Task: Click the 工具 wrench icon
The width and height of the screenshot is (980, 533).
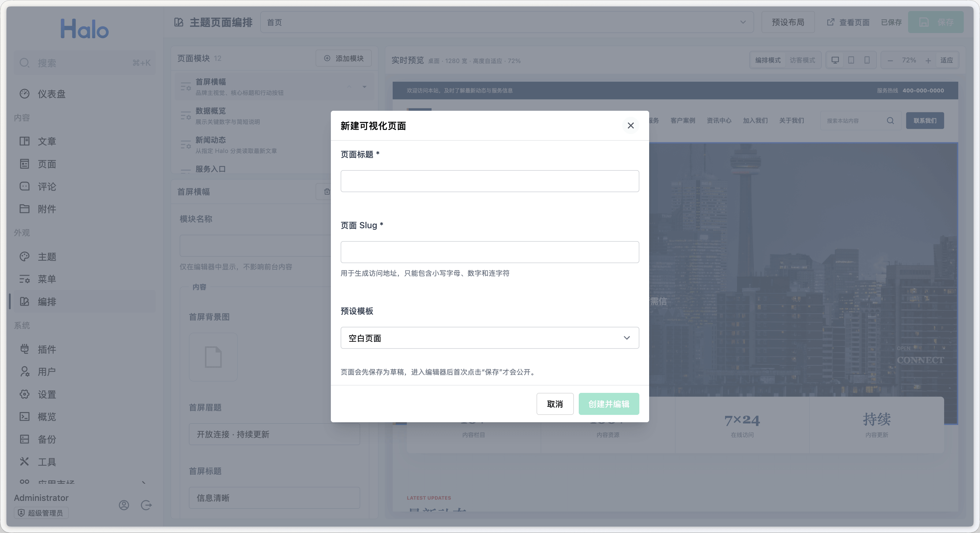Action: click(x=24, y=461)
